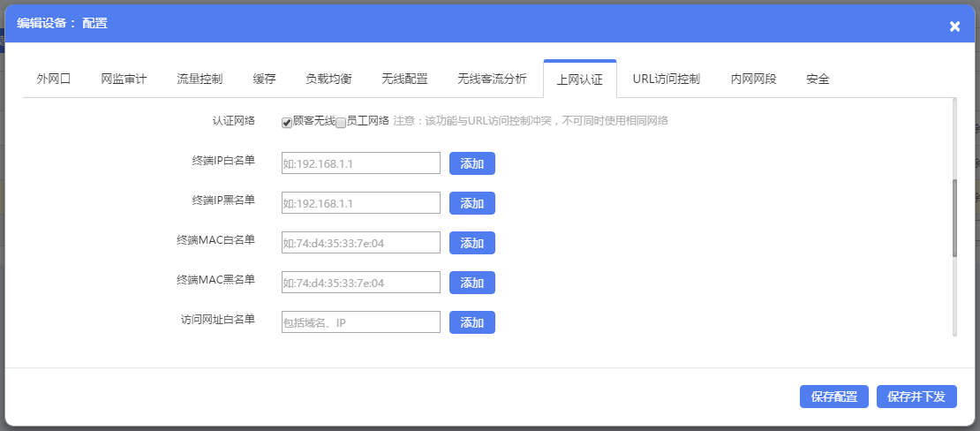Click 添加 next to 终端IP白名单
Viewport: 980px width, 431px height.
click(x=472, y=163)
